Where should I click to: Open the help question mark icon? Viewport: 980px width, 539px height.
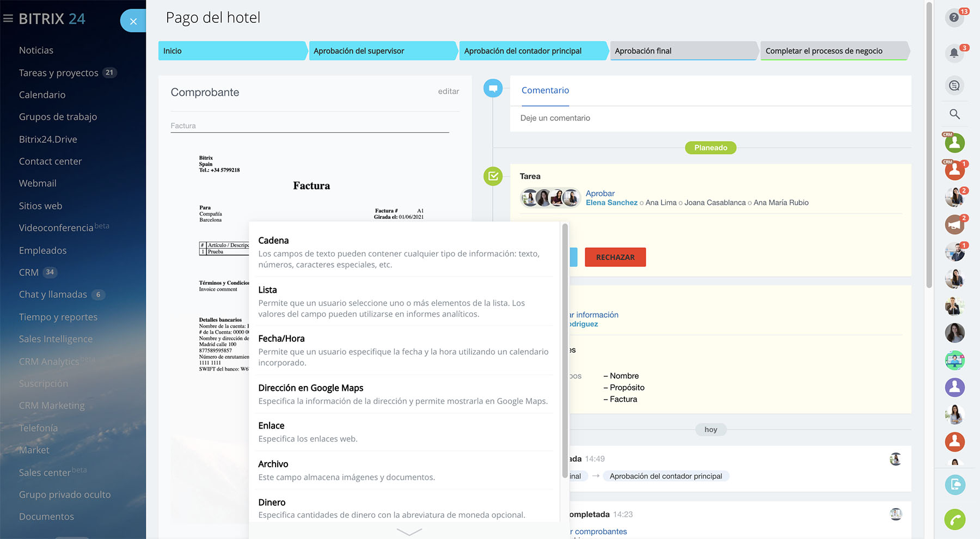(x=954, y=17)
